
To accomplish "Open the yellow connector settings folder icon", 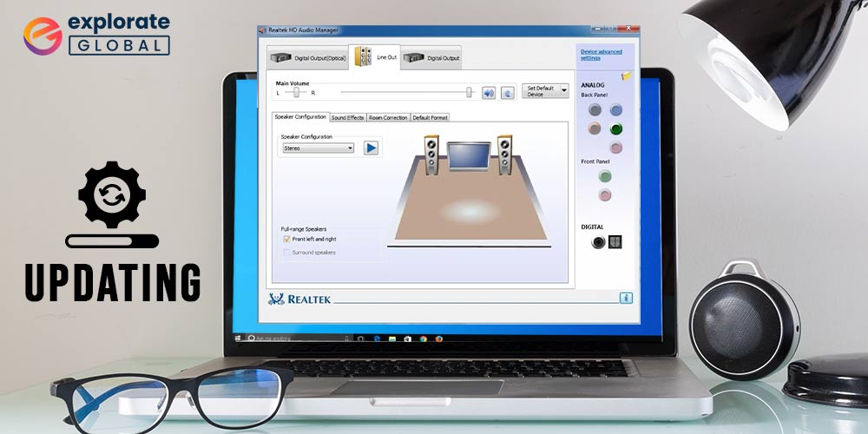I will point(627,76).
